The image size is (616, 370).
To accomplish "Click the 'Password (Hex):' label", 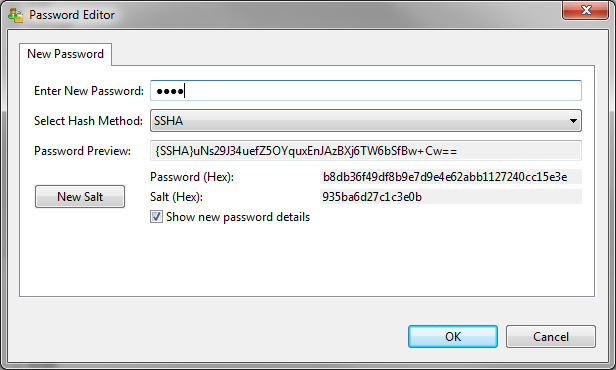I will coord(192,177).
